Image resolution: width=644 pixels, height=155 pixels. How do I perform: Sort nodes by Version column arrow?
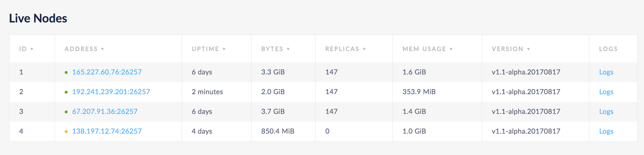point(528,49)
